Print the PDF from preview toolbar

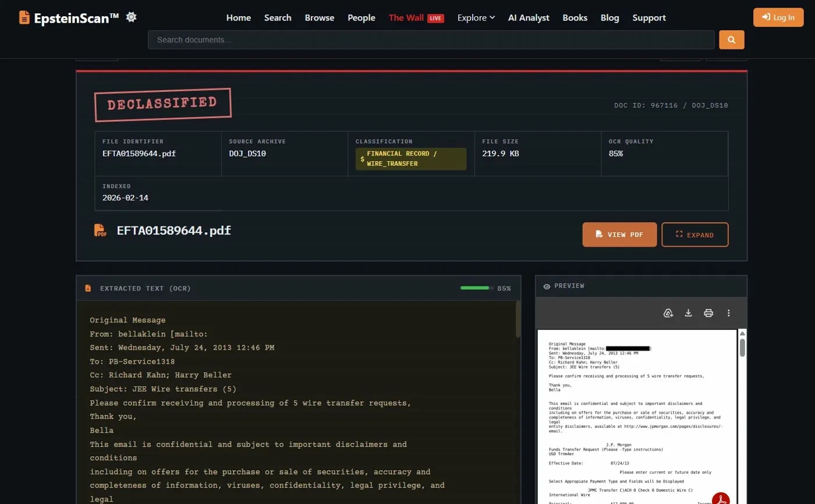tap(708, 313)
